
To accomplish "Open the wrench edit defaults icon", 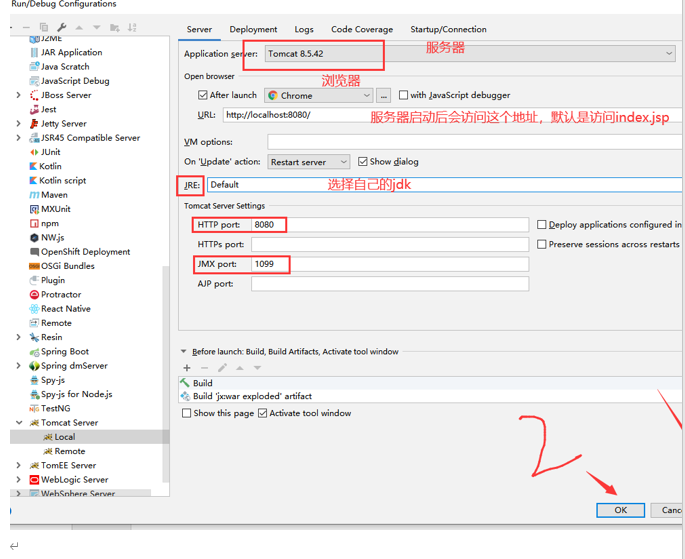I will pos(62,27).
